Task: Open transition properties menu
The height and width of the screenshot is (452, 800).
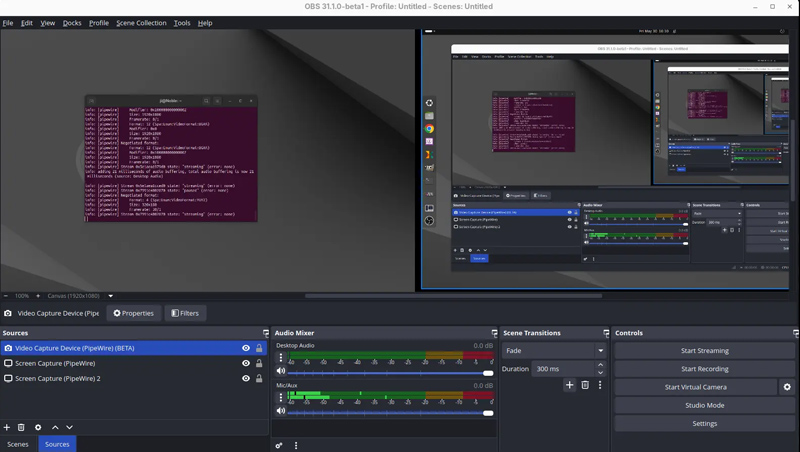Action: 600,385
